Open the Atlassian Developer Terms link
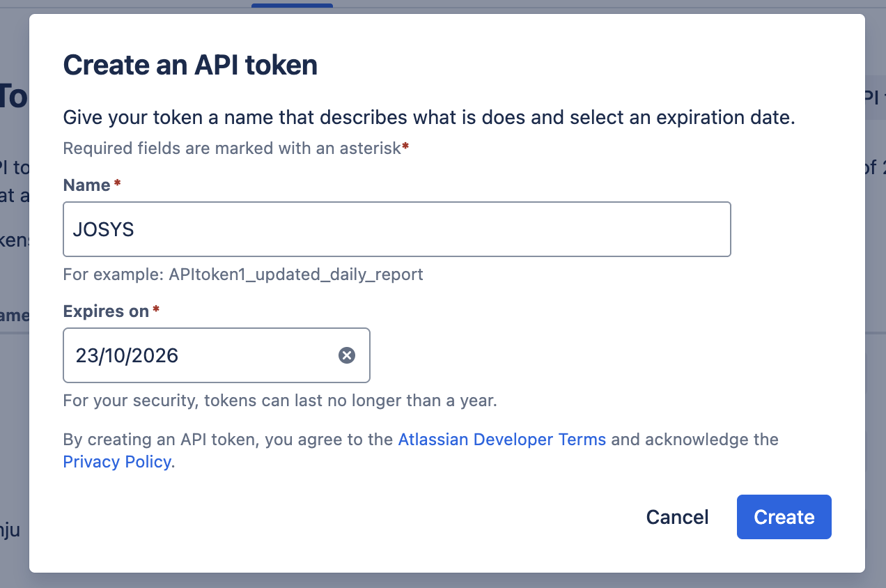 coord(502,440)
